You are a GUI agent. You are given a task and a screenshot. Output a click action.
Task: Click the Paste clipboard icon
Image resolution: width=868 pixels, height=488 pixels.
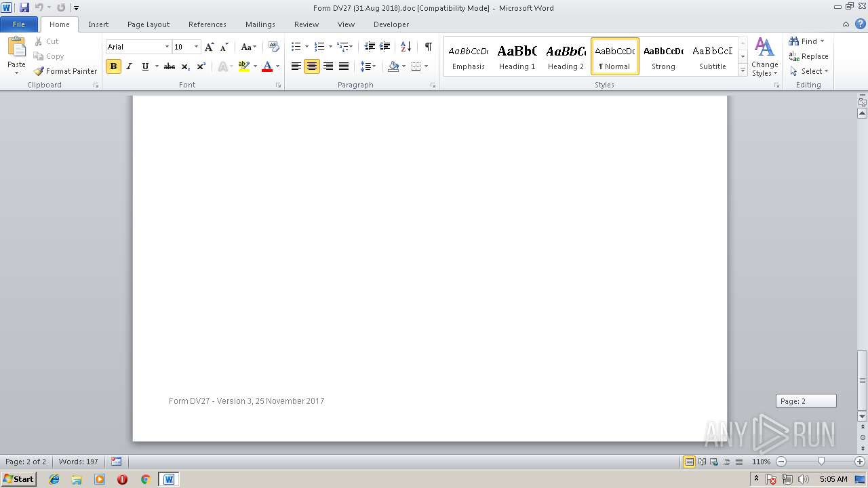click(16, 47)
